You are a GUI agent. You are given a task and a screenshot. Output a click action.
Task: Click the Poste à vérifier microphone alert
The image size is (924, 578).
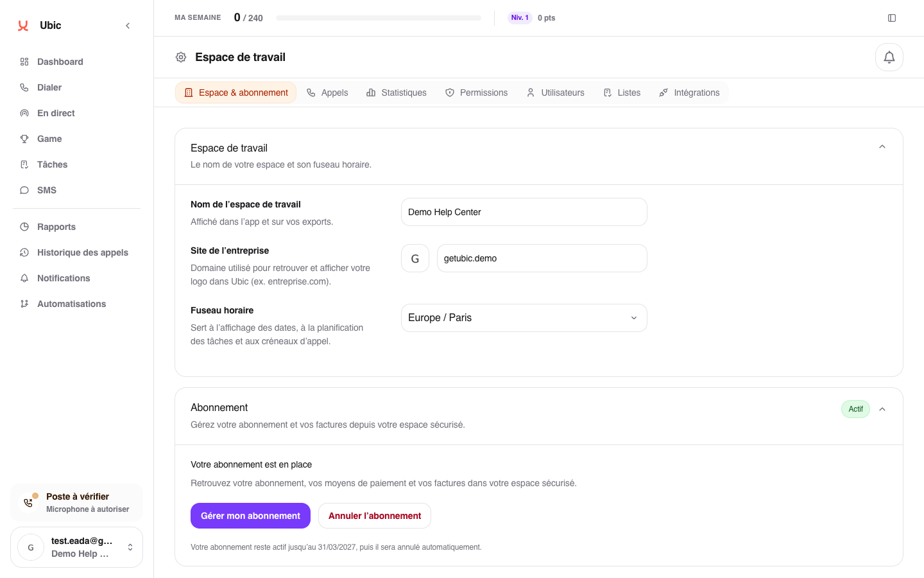[x=76, y=502]
